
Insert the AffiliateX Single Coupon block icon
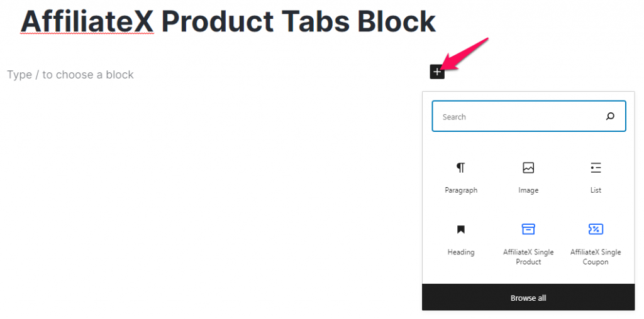pos(596,229)
